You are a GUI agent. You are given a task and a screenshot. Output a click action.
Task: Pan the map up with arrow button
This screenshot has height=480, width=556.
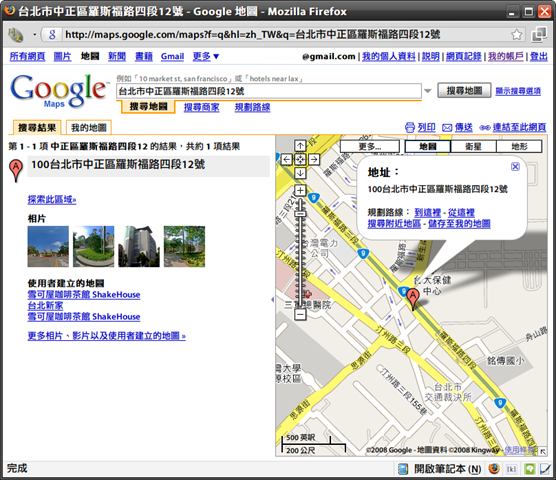[300, 146]
